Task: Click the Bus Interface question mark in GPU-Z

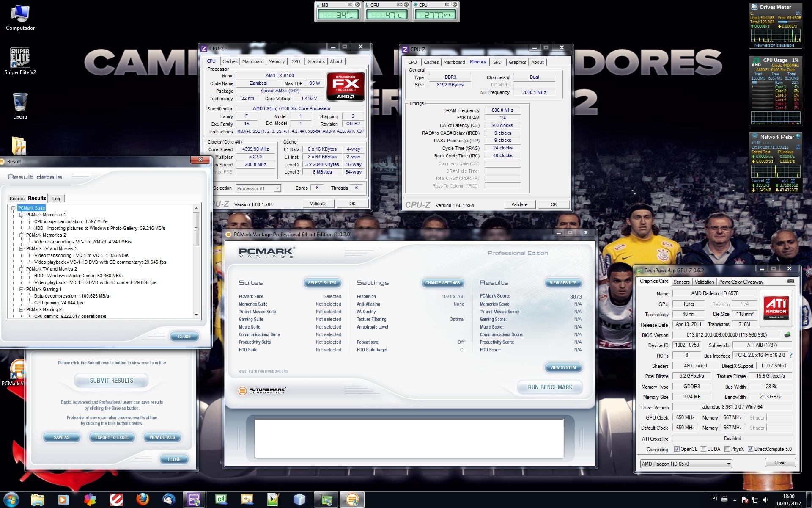Action: click(x=790, y=356)
